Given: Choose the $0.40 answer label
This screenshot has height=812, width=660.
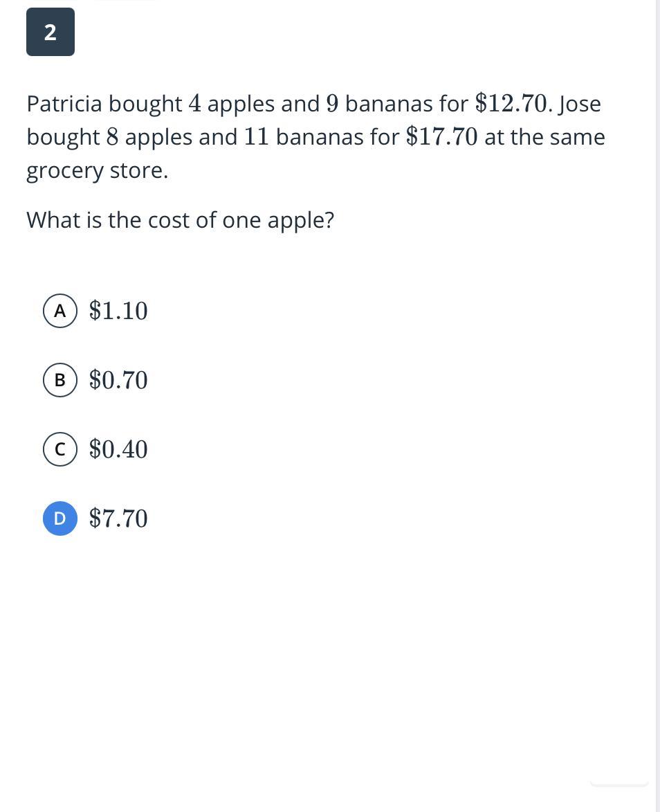Looking at the screenshot, I should (118, 449).
